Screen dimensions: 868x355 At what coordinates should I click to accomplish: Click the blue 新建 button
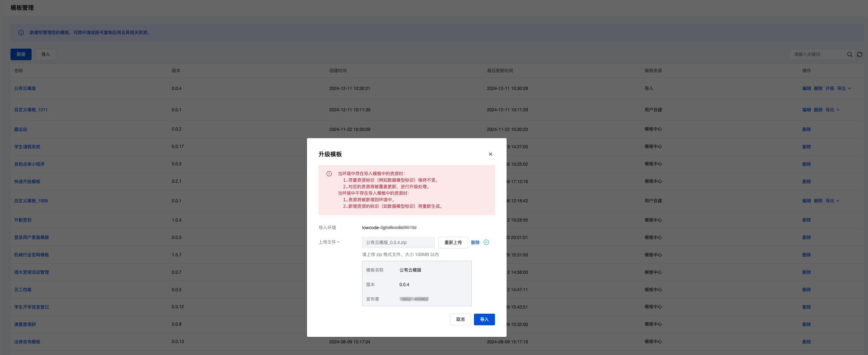pos(21,54)
